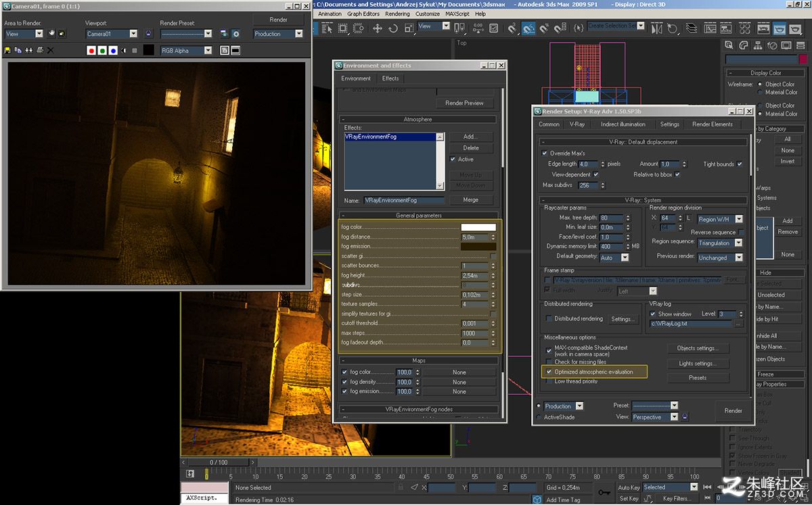Toggle the scatter gi checkbox
This screenshot has height=505, width=812.
(x=493, y=256)
